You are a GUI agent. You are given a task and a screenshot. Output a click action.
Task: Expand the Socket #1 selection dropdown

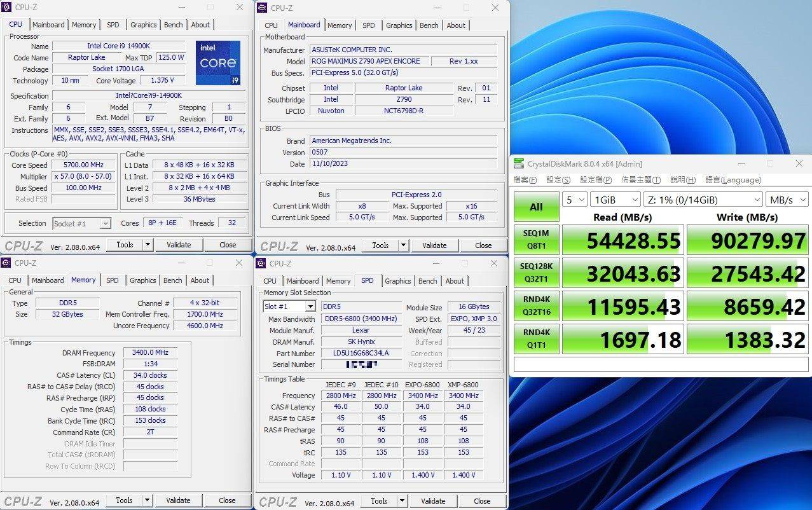tap(106, 223)
